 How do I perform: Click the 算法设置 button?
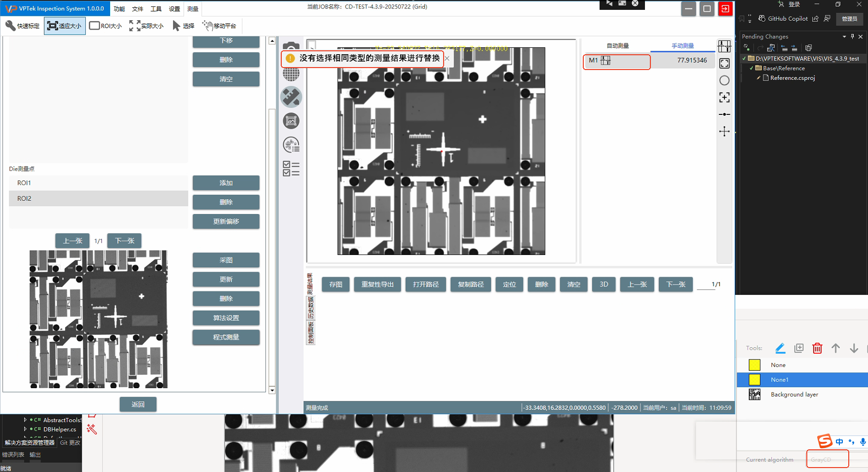[x=226, y=318]
